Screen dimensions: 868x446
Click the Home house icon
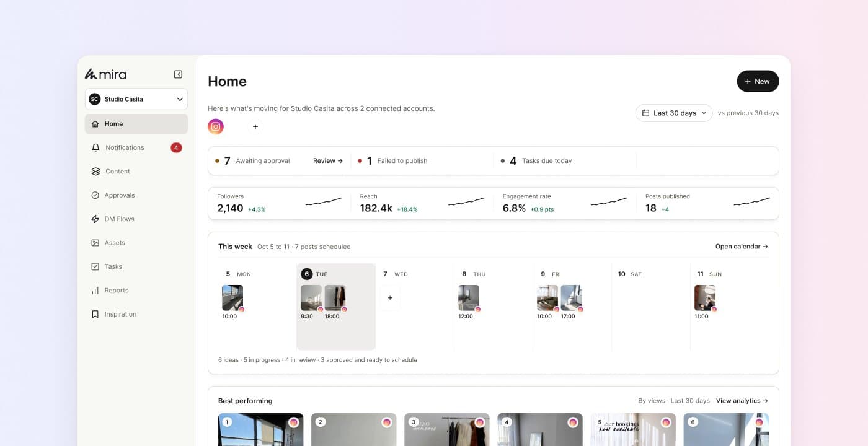(x=95, y=124)
